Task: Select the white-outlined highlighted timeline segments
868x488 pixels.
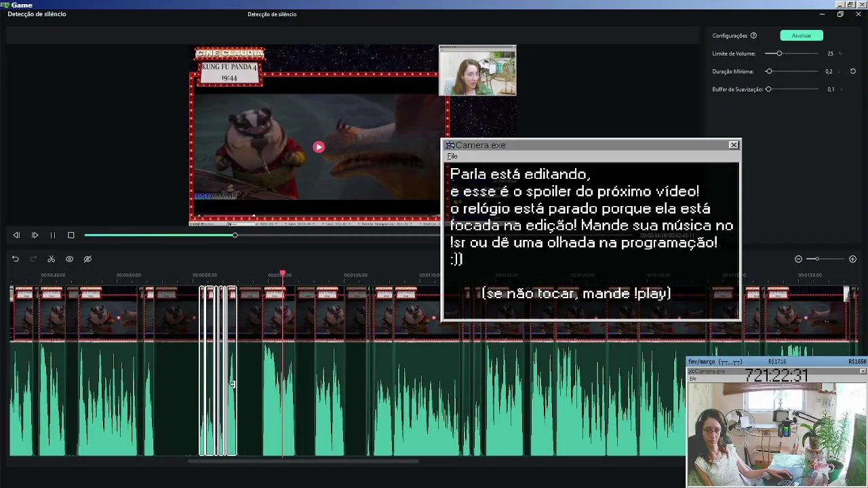Action: click(218, 371)
